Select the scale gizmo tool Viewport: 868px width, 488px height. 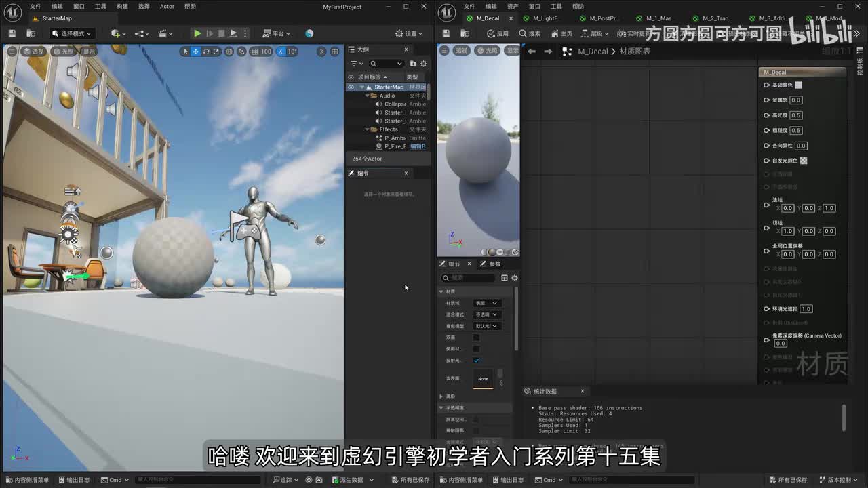216,52
